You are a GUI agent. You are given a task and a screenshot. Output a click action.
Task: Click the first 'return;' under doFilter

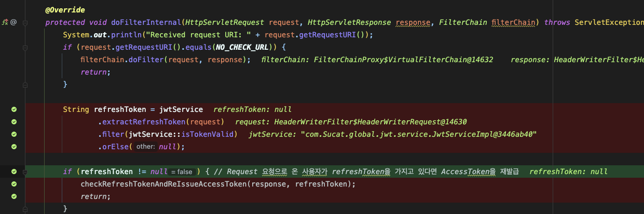95,72
